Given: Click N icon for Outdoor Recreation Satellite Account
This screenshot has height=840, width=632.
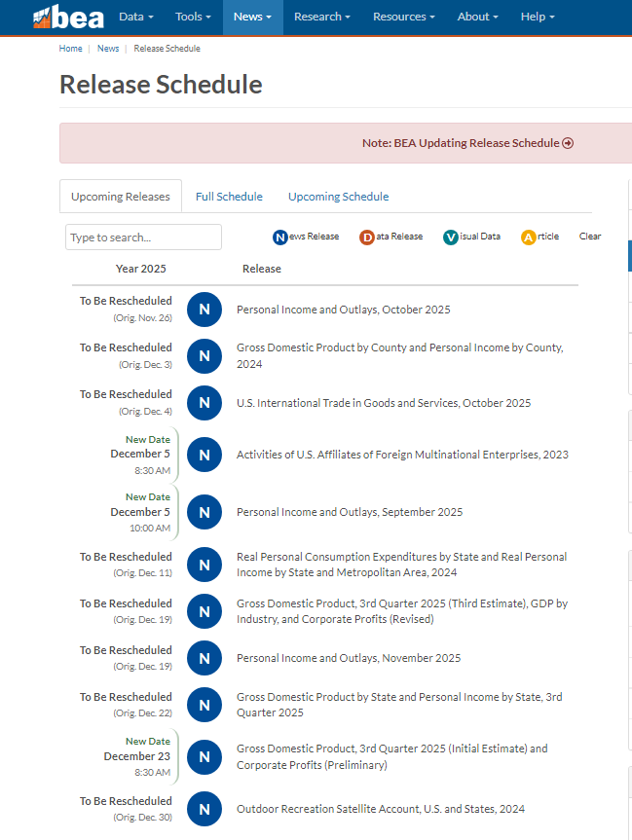Looking at the screenshot, I should (204, 809).
